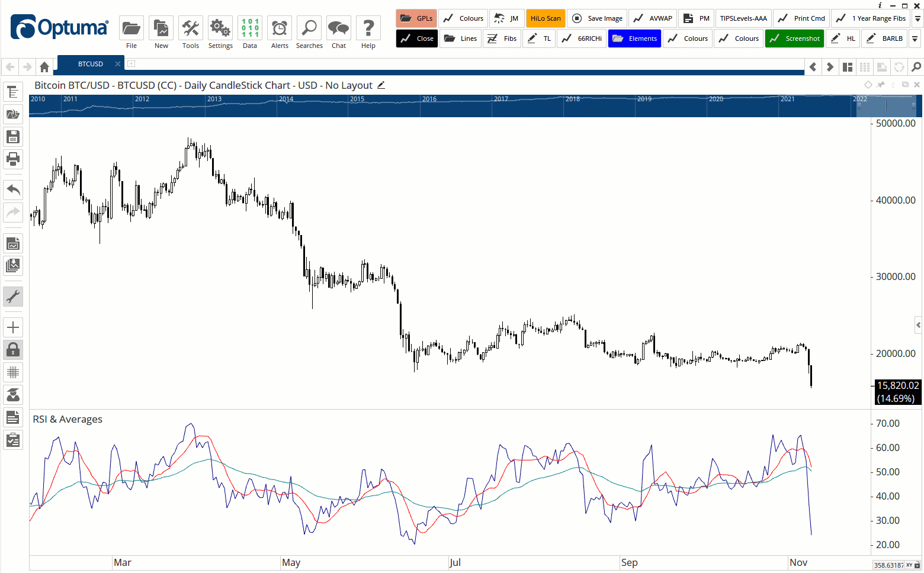924x573 pixels.
Task: Toggle the chart grid lines icon
Action: click(x=13, y=372)
